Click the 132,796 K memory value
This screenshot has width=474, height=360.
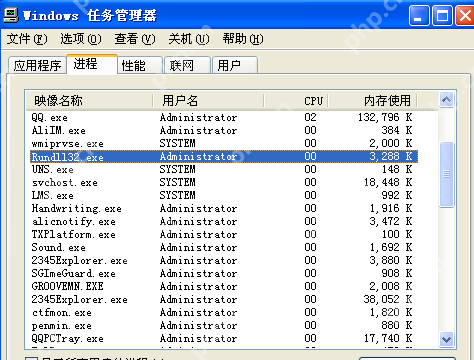click(x=385, y=117)
